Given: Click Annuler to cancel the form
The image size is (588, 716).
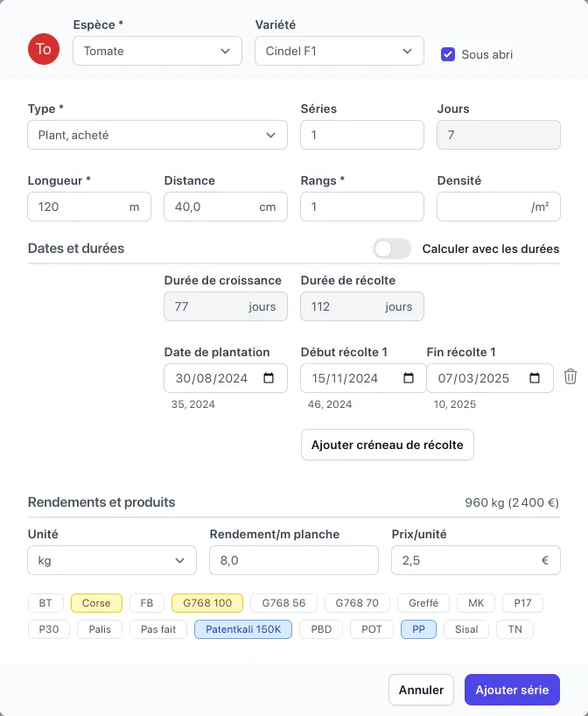Looking at the screenshot, I should coord(421,689).
